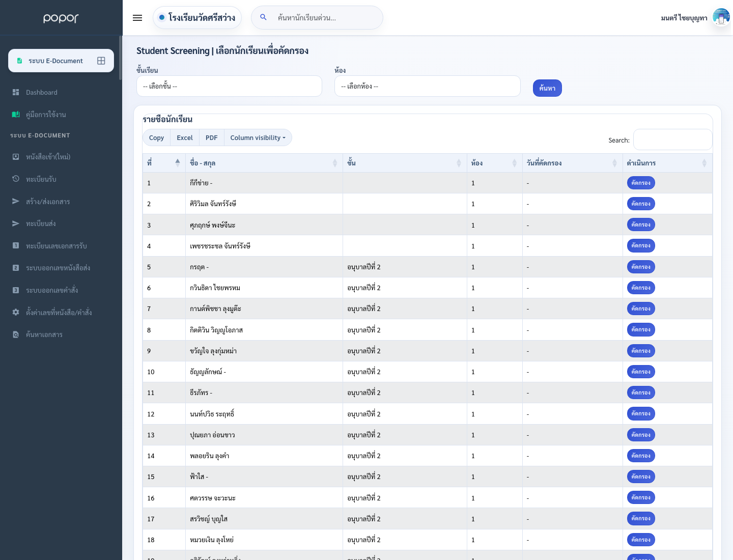Click the table Search input field
The height and width of the screenshot is (560, 733).
click(672, 139)
